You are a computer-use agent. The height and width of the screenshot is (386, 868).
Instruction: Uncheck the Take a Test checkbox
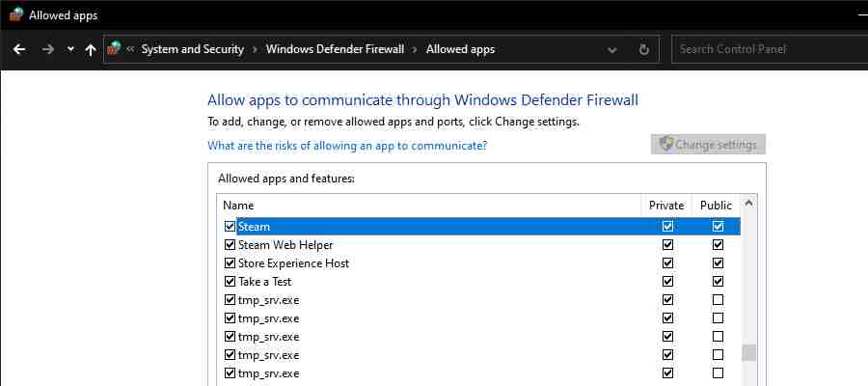[x=230, y=282]
